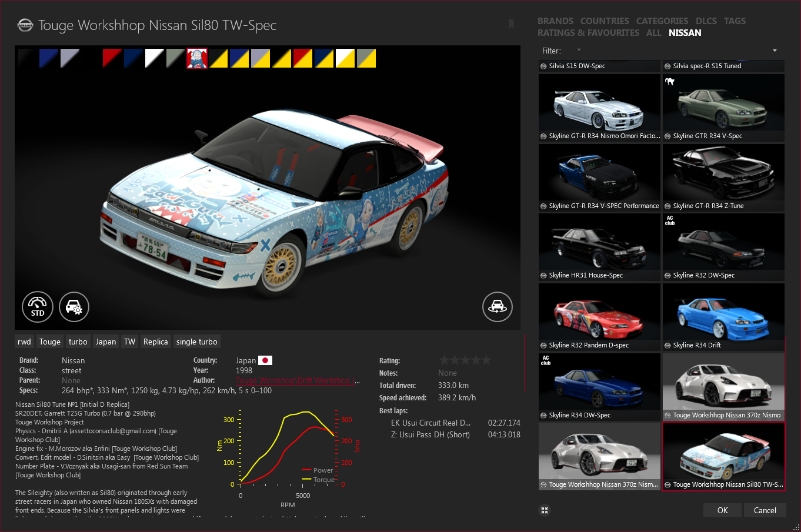Click the Total driven value 333.0 km

[x=453, y=386]
